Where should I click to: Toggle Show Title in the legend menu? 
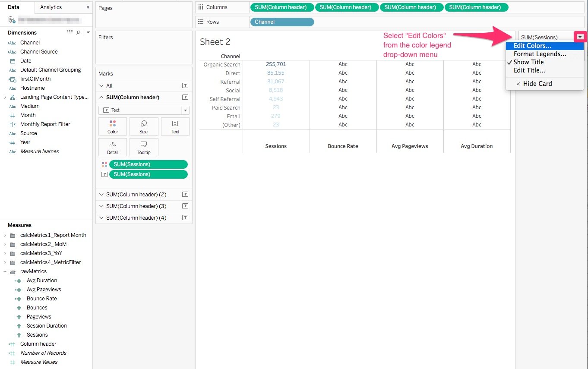pyautogui.click(x=529, y=62)
